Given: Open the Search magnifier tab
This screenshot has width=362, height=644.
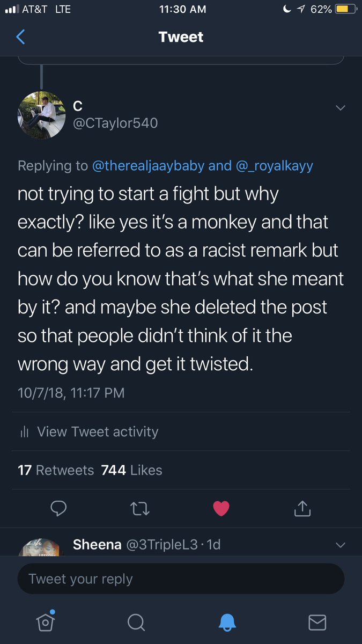Looking at the screenshot, I should click(136, 622).
